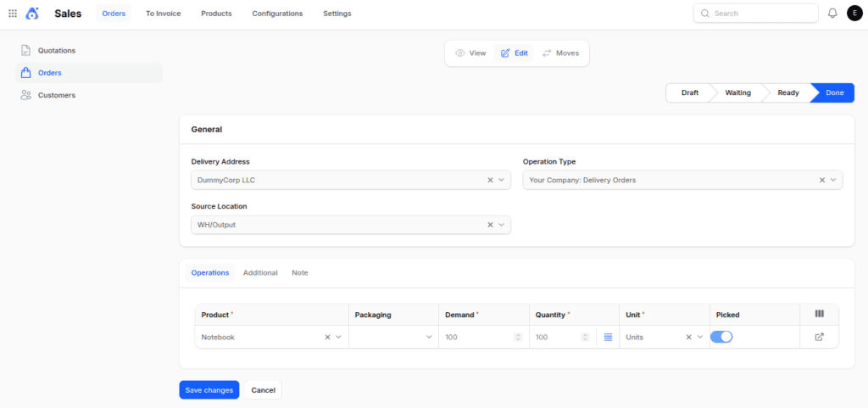
Task: Select the Waiting status stage
Action: click(x=738, y=93)
